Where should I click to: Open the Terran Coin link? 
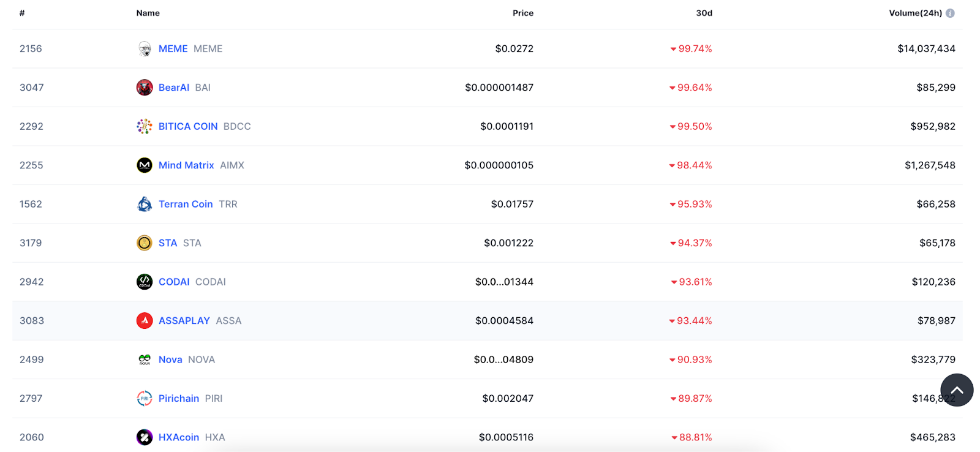tap(186, 204)
